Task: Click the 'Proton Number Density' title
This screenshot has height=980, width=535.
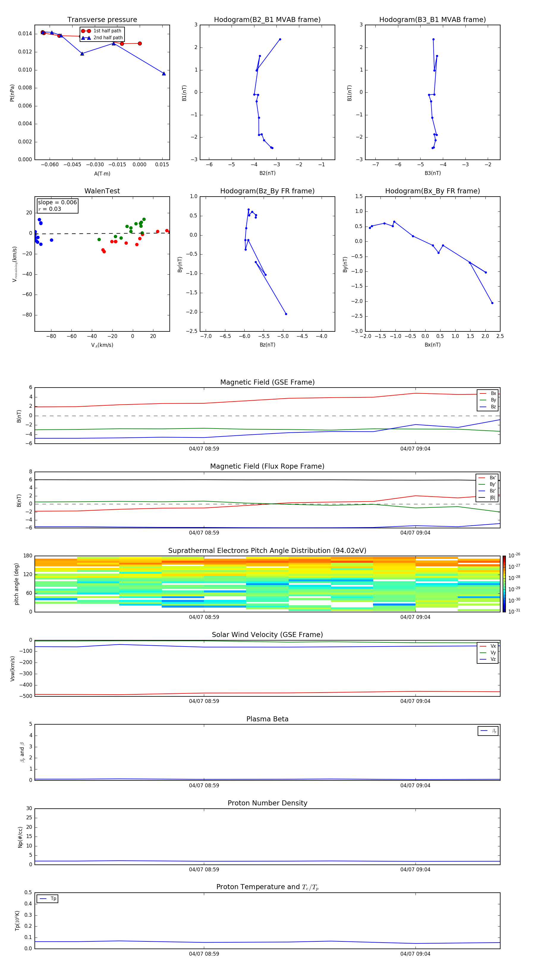Action: click(267, 803)
